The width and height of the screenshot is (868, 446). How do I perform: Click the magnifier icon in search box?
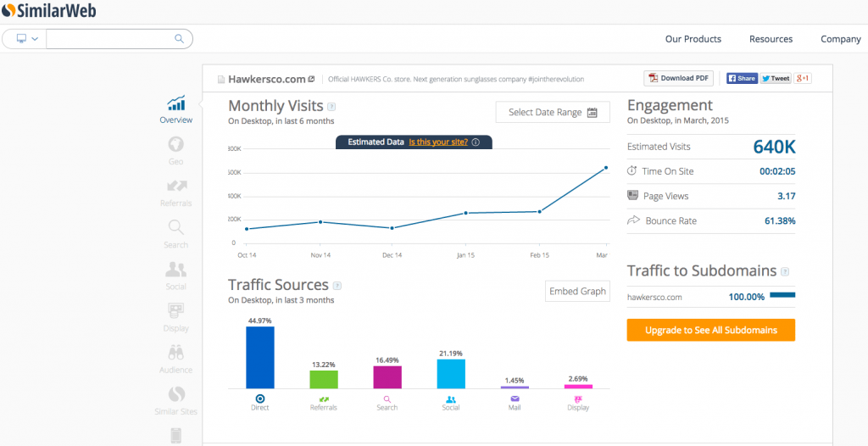tap(179, 39)
